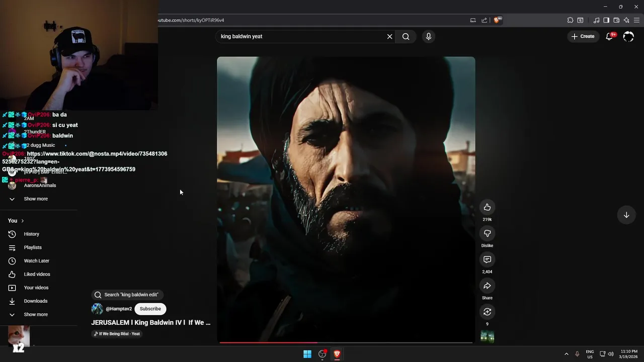The image size is (644, 362).
Task: Open Playlists
Action: pyautogui.click(x=33, y=247)
